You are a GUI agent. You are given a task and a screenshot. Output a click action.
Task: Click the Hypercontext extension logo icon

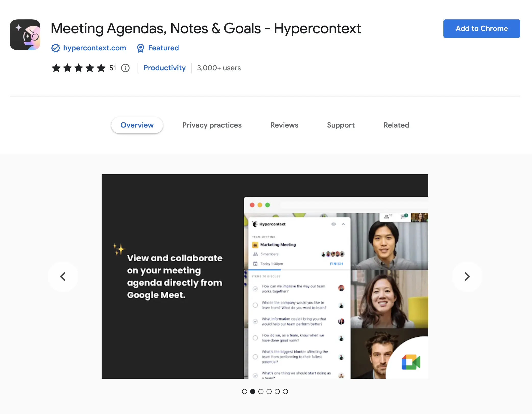25,35
